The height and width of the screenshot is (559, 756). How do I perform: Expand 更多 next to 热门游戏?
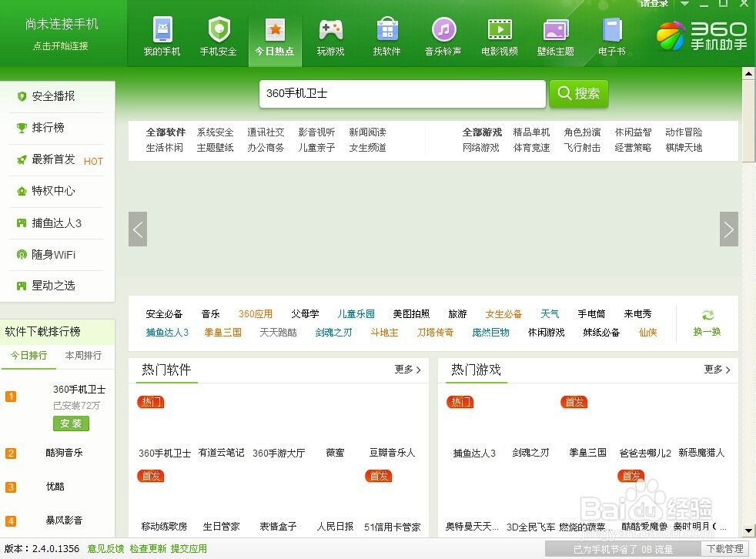click(717, 370)
